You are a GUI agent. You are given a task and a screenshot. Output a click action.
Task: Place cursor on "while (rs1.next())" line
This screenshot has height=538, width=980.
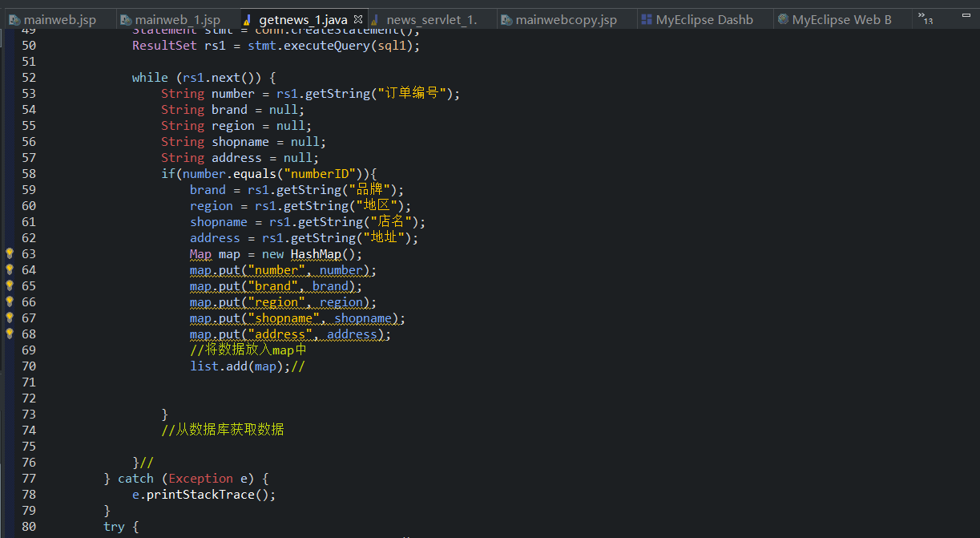click(x=204, y=78)
